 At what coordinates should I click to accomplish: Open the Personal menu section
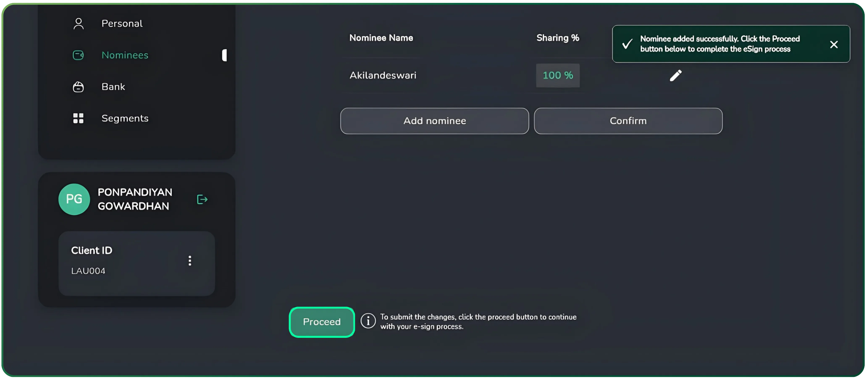click(122, 24)
